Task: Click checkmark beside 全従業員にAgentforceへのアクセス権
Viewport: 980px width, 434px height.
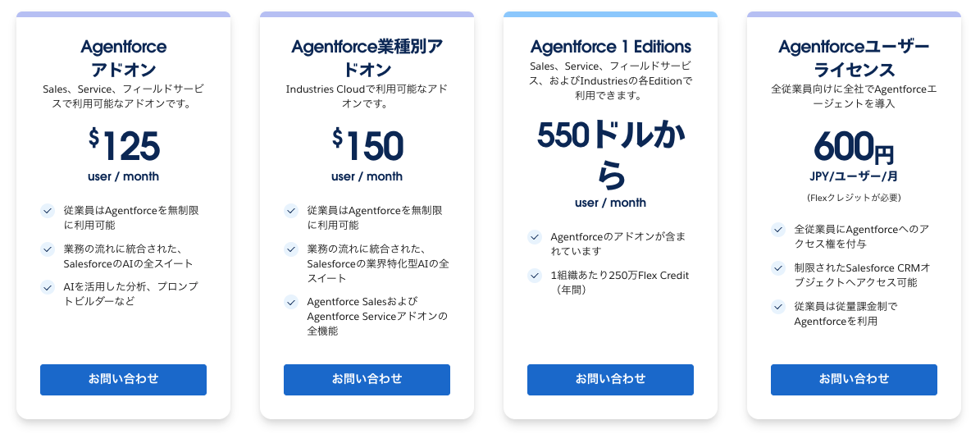Action: click(x=778, y=230)
